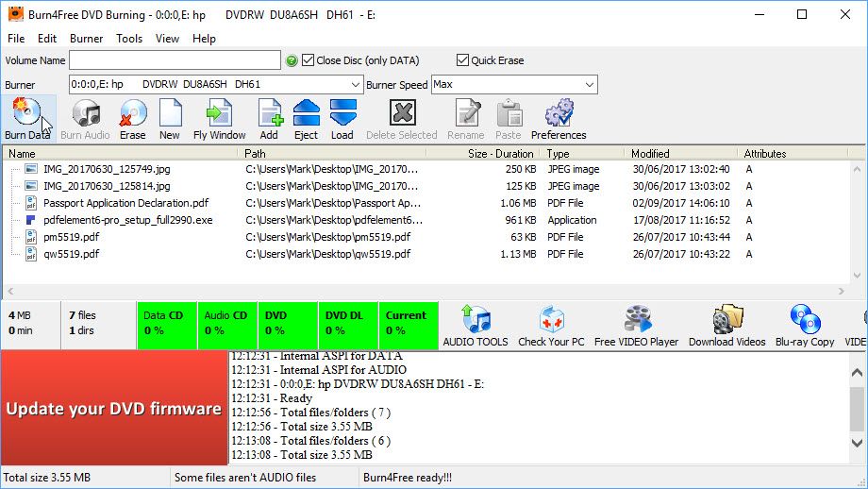The image size is (868, 489).
Task: Click the Add files icon
Action: pos(269,119)
